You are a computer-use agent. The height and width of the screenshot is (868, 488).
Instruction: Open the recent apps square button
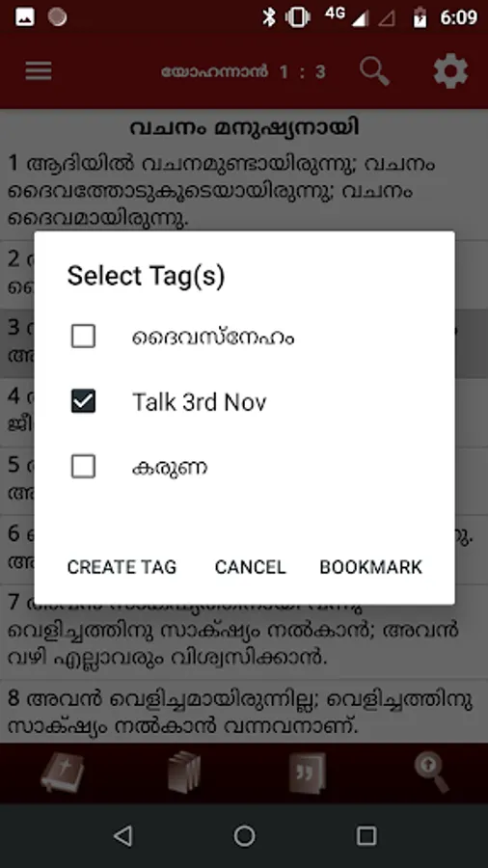point(366,836)
